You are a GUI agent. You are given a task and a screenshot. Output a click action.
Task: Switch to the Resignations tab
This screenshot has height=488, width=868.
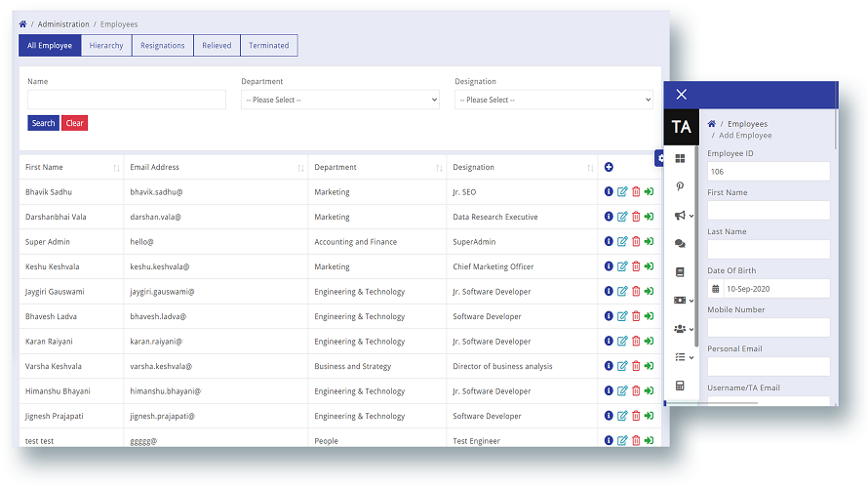162,46
